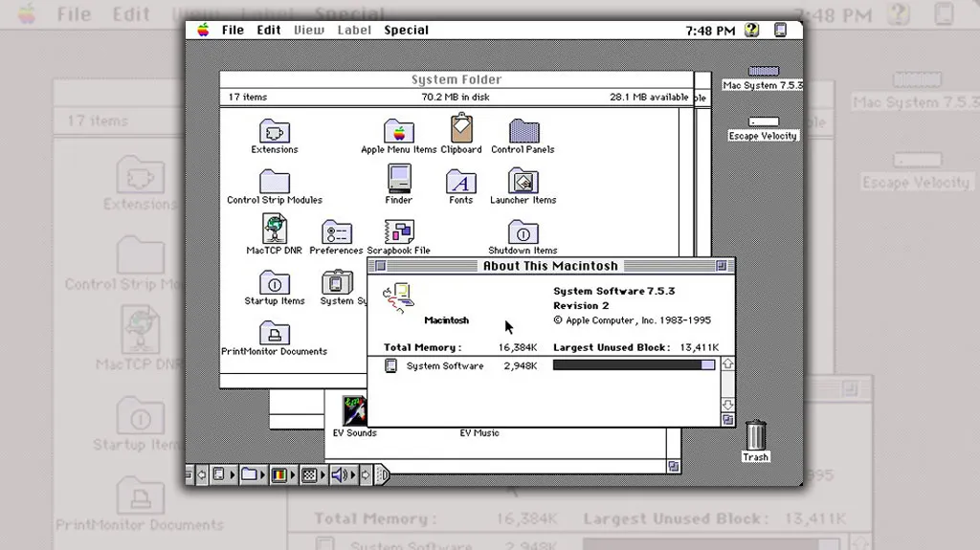This screenshot has width=980, height=550.
Task: Select the Shutdown Items folder
Action: coord(523,232)
